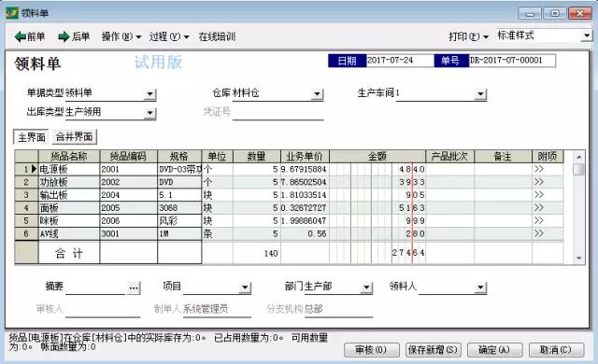
Task: Open attachment >> for 咪板 row
Action: tap(539, 221)
